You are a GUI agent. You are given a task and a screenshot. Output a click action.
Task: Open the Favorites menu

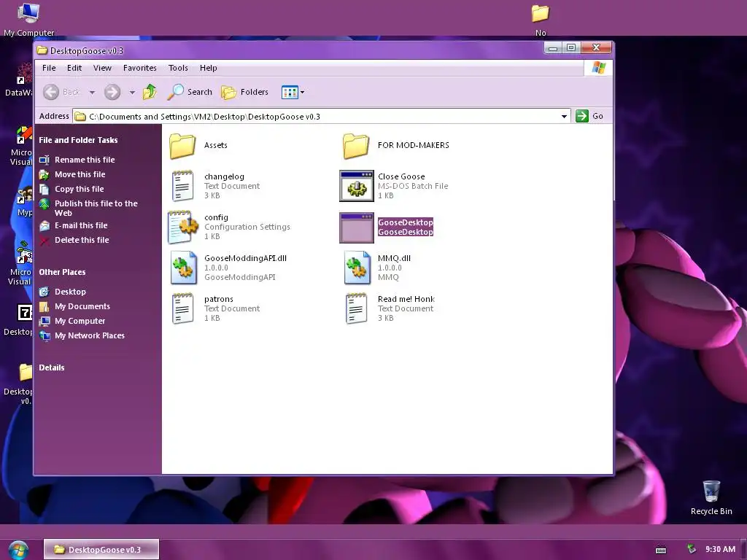(x=139, y=68)
